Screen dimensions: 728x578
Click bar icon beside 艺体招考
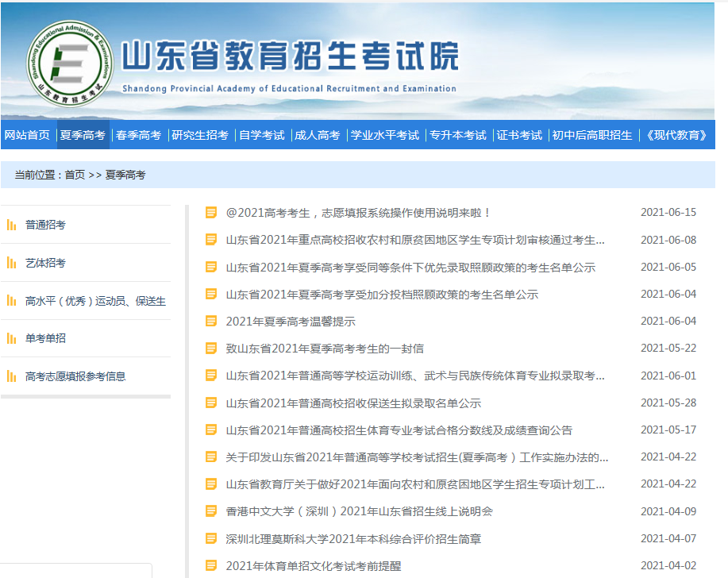12,264
